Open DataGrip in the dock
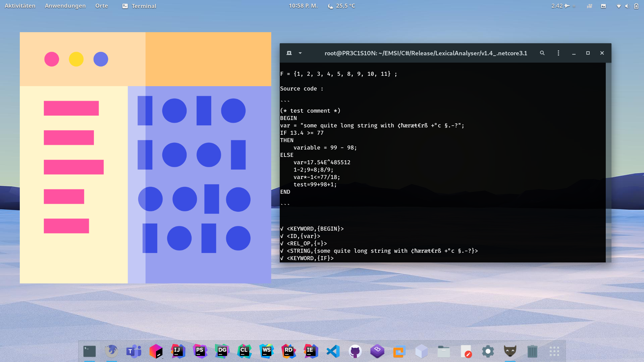This screenshot has height=362, width=644. pos(222,351)
